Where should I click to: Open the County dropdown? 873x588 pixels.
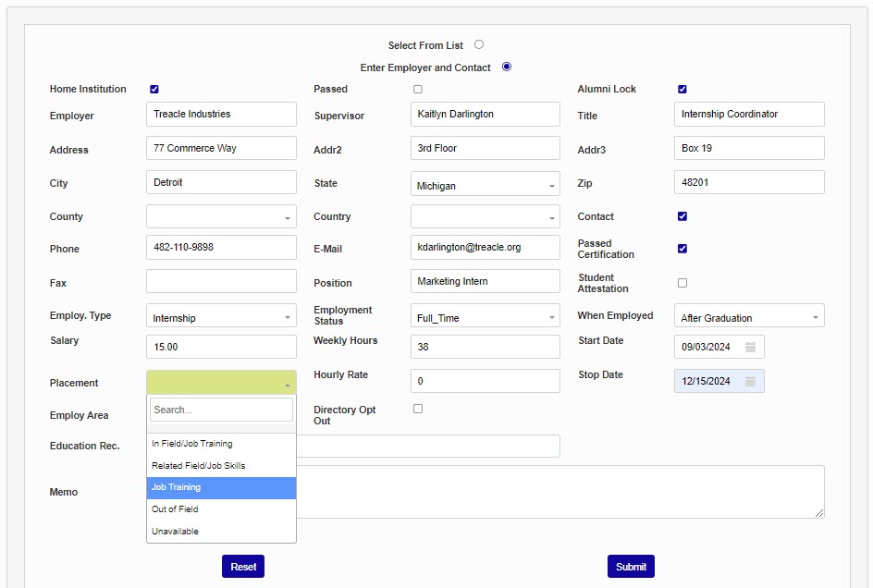pyautogui.click(x=221, y=217)
